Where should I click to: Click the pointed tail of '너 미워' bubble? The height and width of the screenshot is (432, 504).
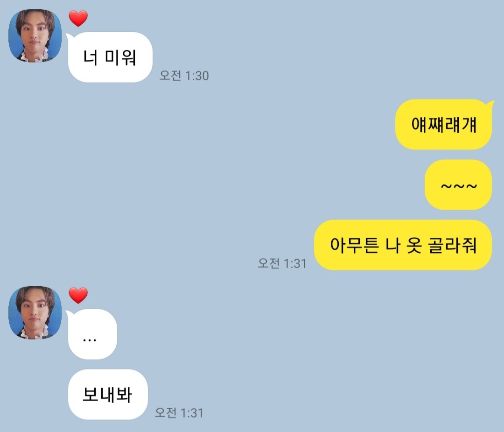coord(70,37)
